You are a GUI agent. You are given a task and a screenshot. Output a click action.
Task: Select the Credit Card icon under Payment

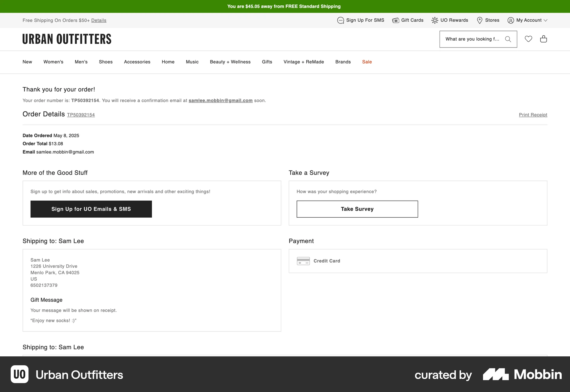pyautogui.click(x=303, y=261)
